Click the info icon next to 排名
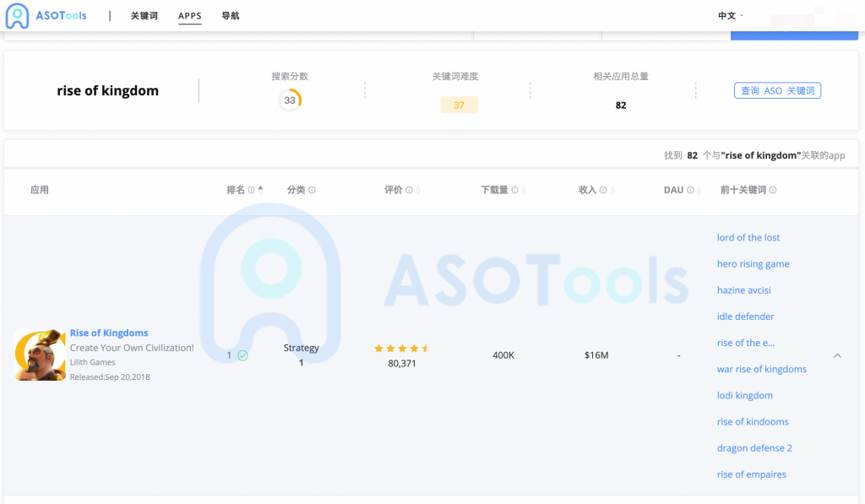Viewport: 865px width, 504px height. (x=252, y=190)
